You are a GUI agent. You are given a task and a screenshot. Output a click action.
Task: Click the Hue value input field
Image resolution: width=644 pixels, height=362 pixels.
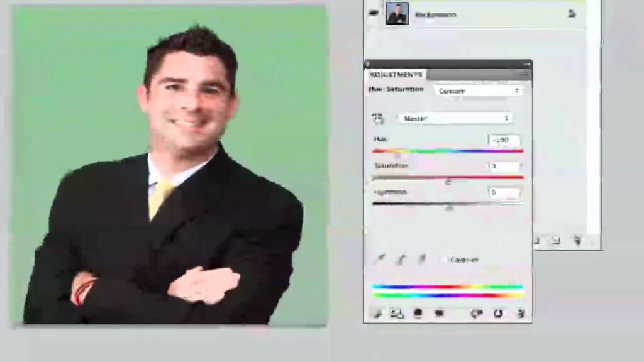pyautogui.click(x=504, y=140)
